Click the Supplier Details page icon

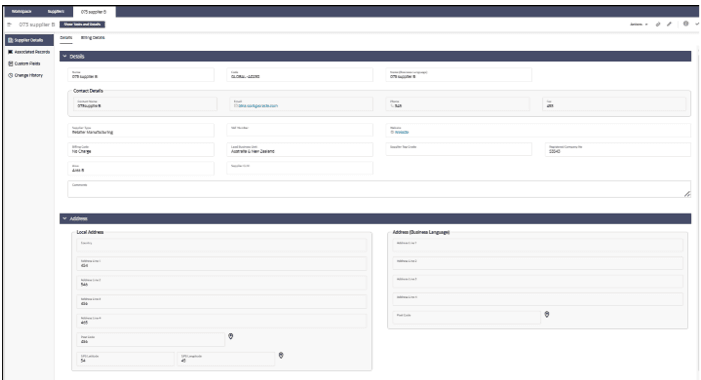pyautogui.click(x=11, y=40)
